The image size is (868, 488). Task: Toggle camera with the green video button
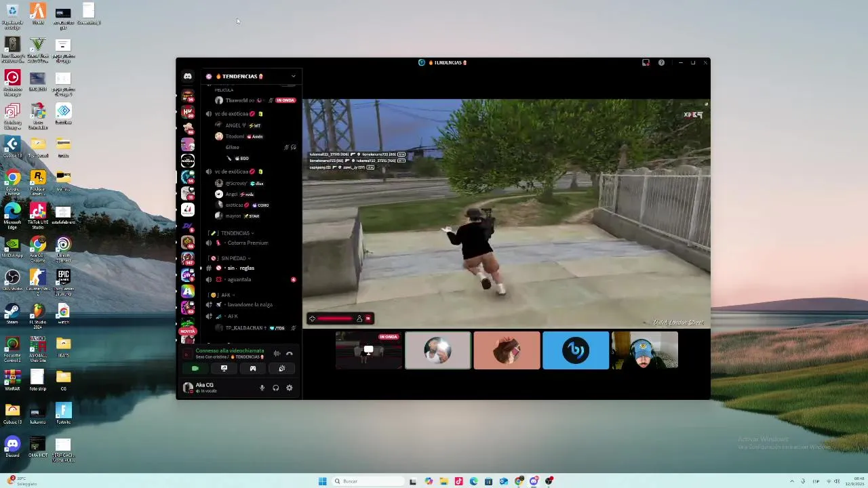[x=195, y=369]
